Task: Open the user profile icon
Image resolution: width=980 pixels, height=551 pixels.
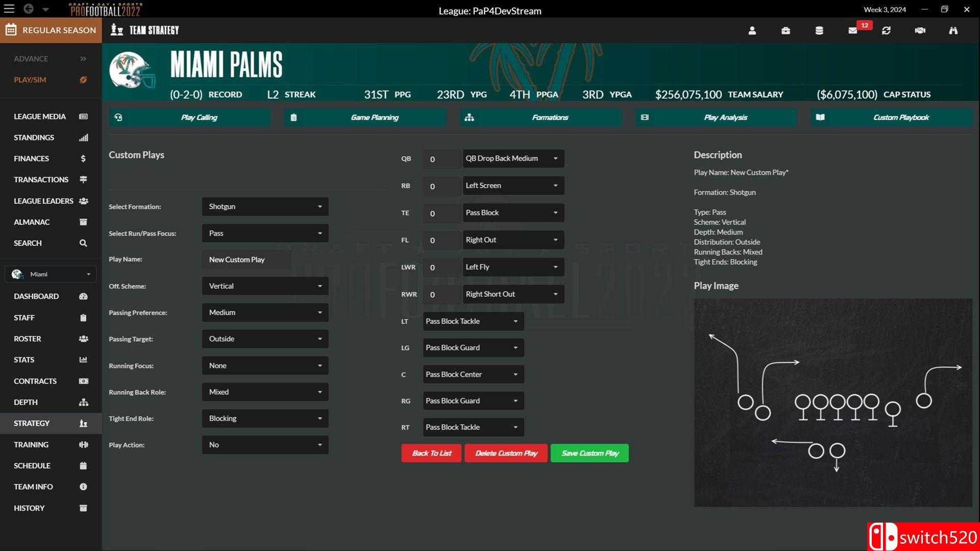Action: (x=752, y=31)
